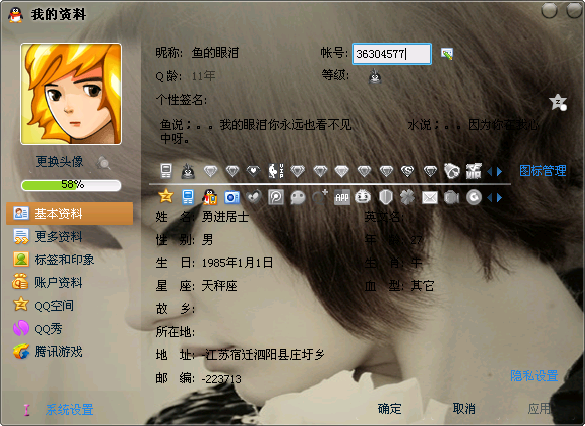Click the gray heart-leaf icon in lower row
The width and height of the screenshot is (585, 426).
click(x=254, y=197)
